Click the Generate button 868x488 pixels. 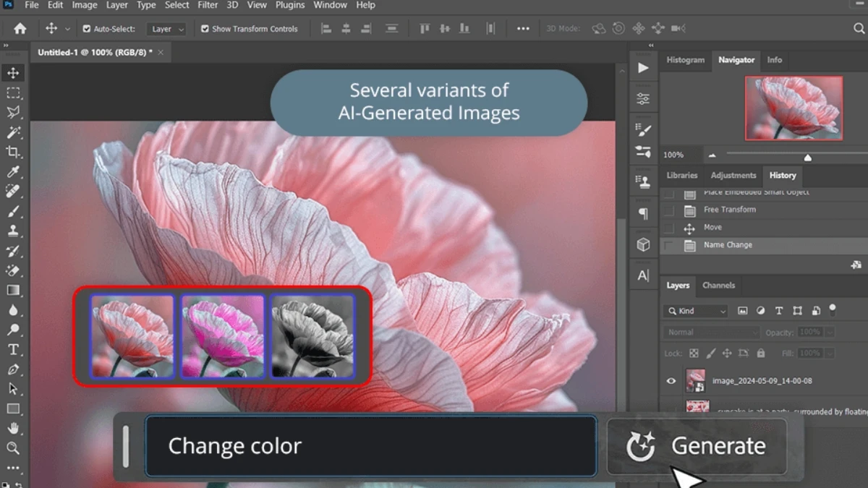(x=697, y=446)
